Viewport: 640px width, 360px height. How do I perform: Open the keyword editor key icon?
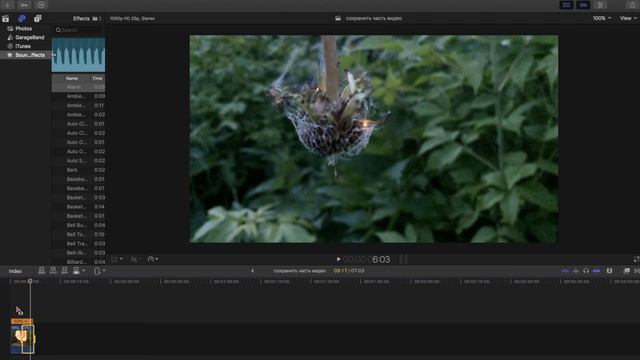(x=24, y=5)
